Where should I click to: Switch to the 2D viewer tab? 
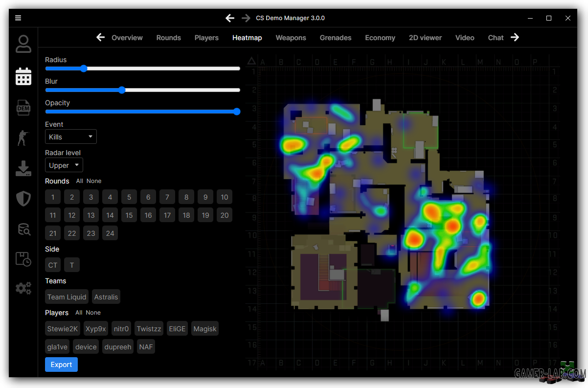425,38
